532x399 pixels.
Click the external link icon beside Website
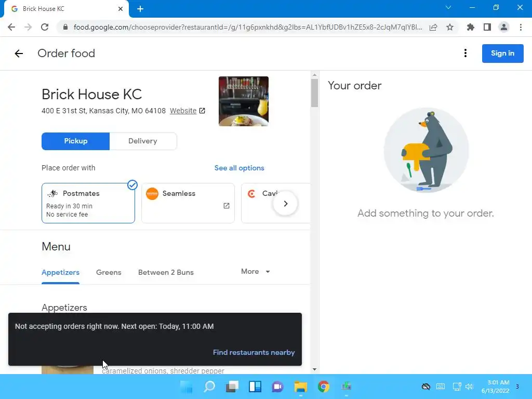tap(202, 111)
